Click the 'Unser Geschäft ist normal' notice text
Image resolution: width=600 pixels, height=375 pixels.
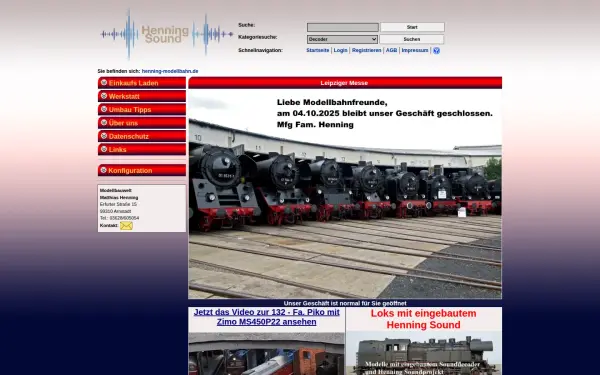345,303
